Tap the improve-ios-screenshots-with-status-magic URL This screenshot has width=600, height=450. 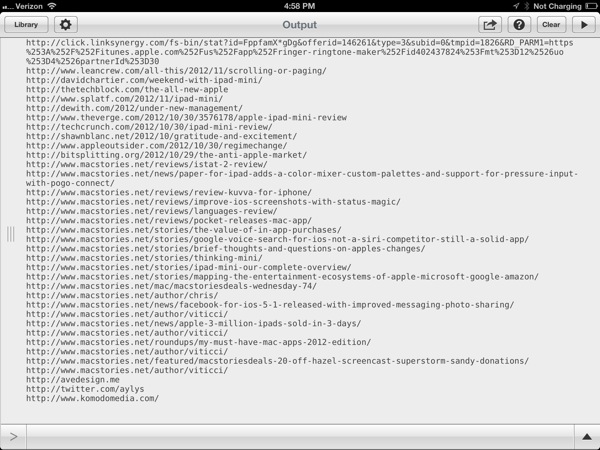point(213,202)
